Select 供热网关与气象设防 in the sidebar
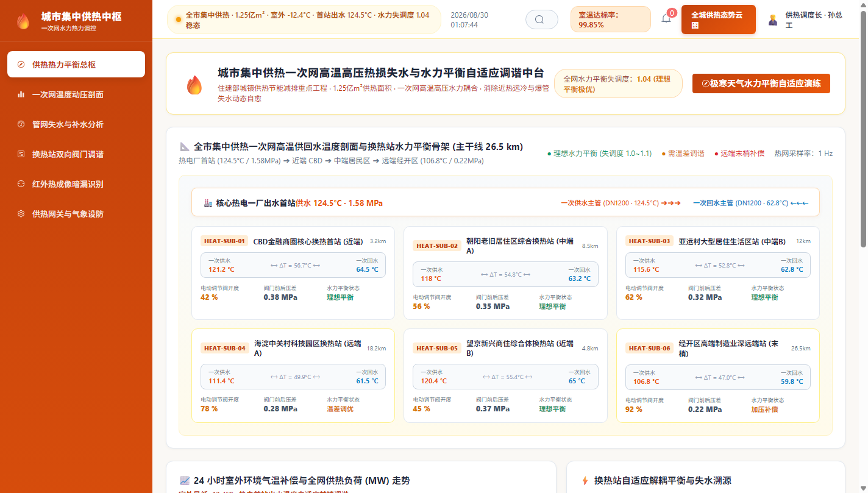This screenshot has height=493, width=868. pyautogui.click(x=76, y=214)
